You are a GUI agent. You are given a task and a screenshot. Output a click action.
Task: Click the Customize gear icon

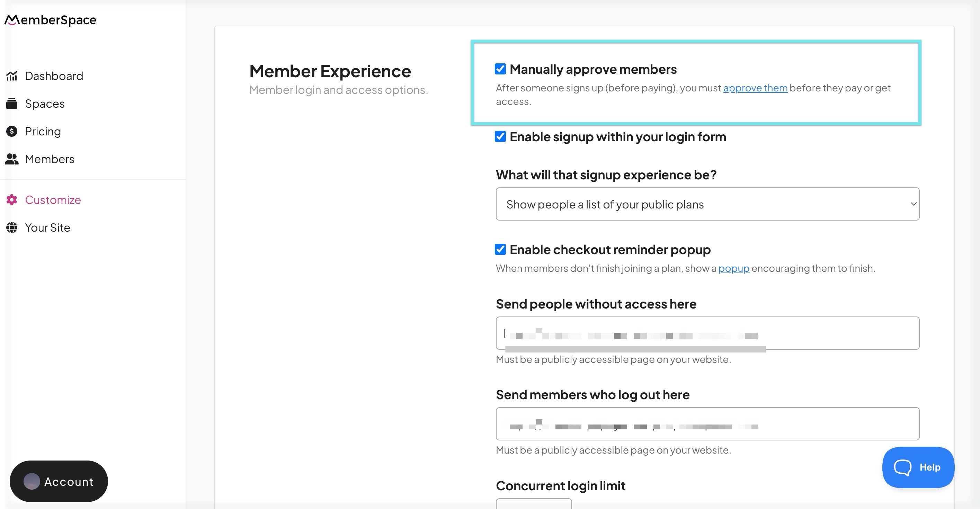pos(12,200)
